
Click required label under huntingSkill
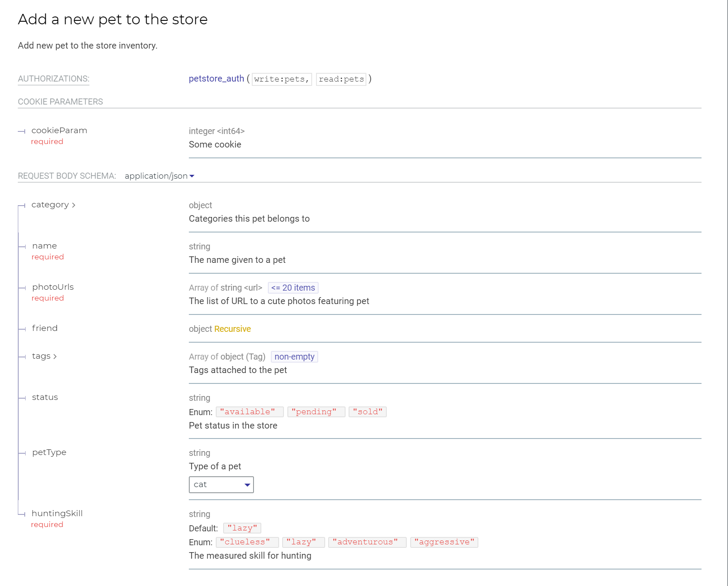(x=47, y=524)
